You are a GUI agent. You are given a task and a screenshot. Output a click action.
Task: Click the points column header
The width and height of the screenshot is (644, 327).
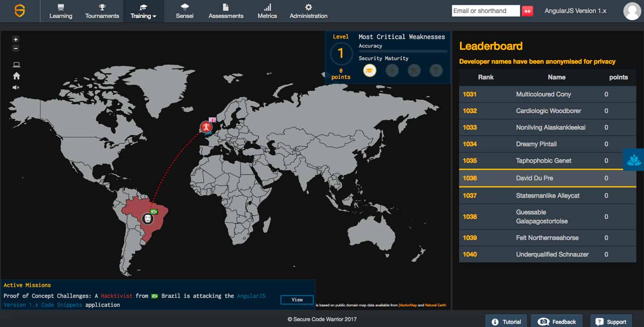[618, 77]
